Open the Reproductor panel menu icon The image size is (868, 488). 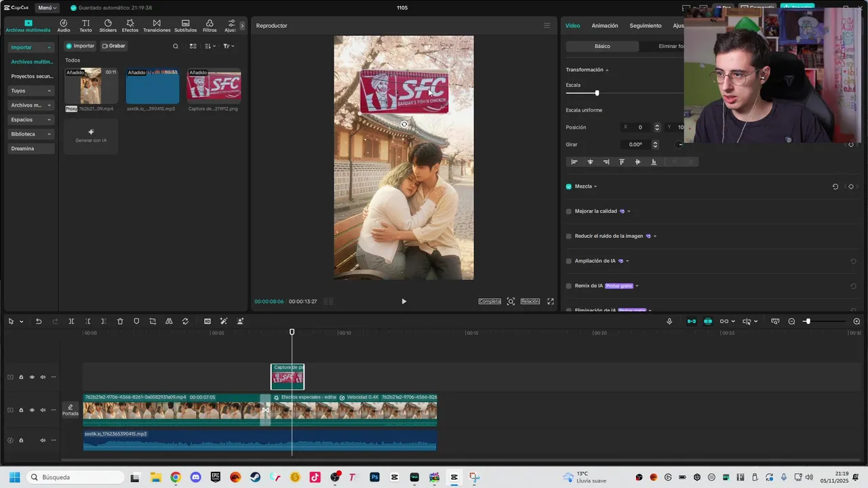coord(547,26)
